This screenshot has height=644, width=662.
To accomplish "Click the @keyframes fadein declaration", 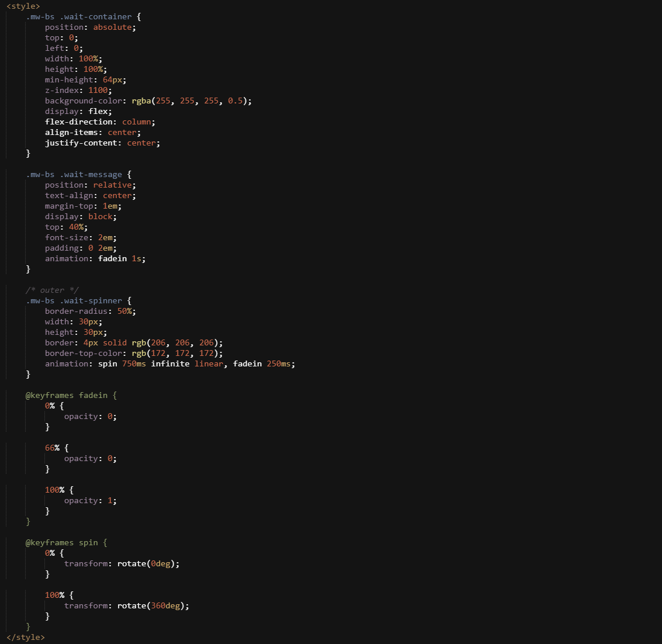I will coord(71,395).
